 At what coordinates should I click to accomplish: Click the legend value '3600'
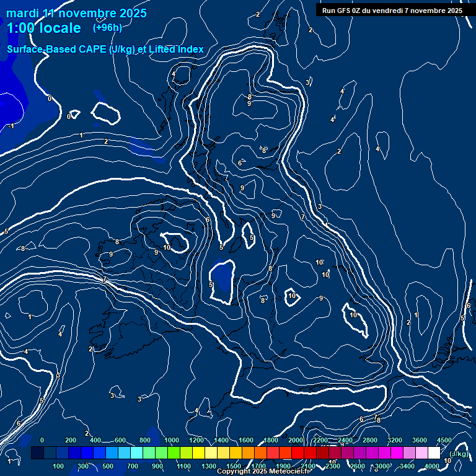pos(420,440)
